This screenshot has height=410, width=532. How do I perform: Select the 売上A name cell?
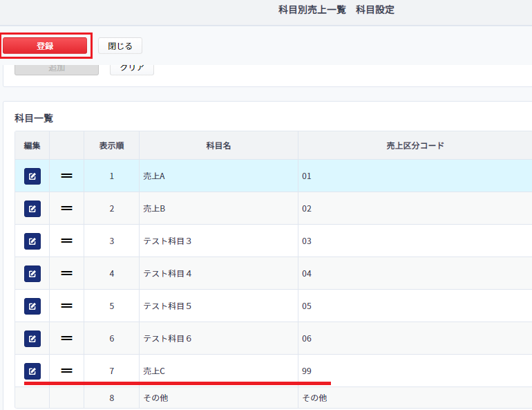pyautogui.click(x=218, y=176)
